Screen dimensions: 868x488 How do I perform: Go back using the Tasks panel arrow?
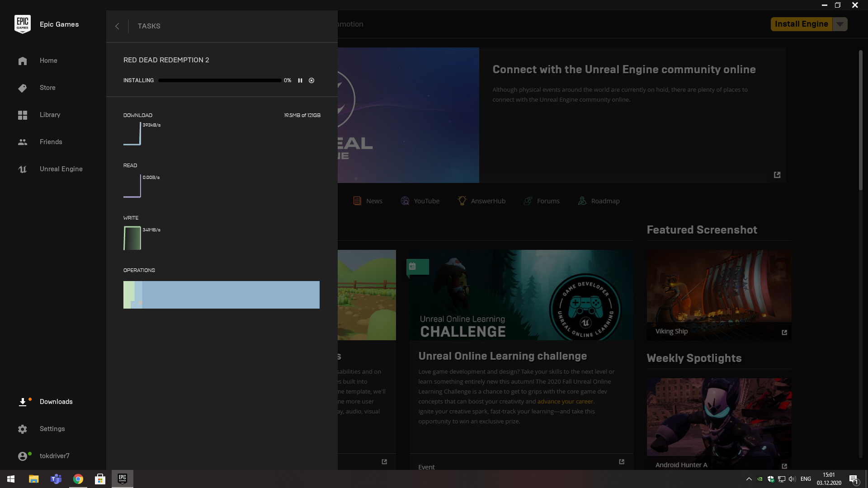[x=117, y=26]
